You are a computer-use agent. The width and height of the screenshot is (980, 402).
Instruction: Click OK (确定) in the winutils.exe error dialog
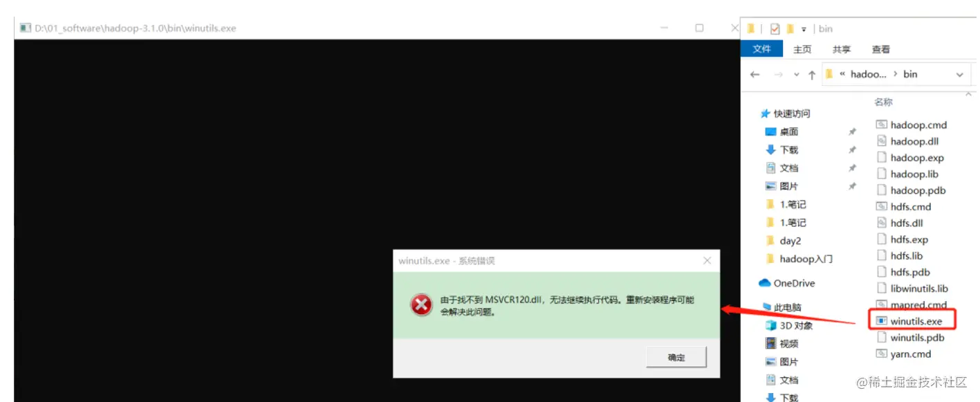(676, 357)
